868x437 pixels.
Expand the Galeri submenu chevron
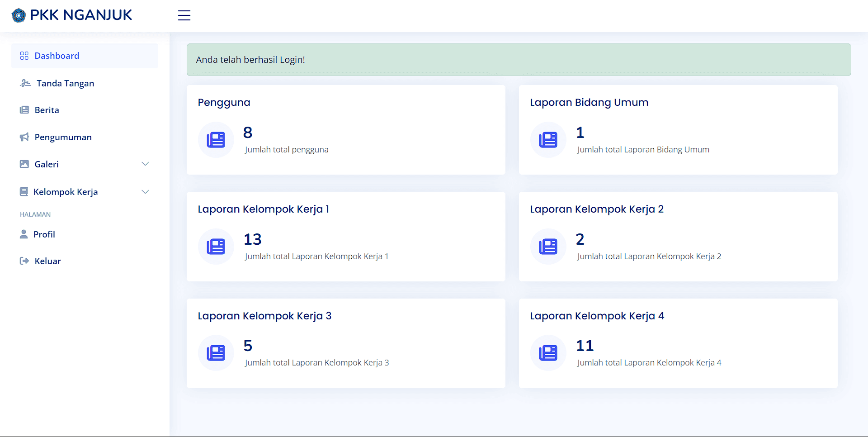[x=145, y=164]
